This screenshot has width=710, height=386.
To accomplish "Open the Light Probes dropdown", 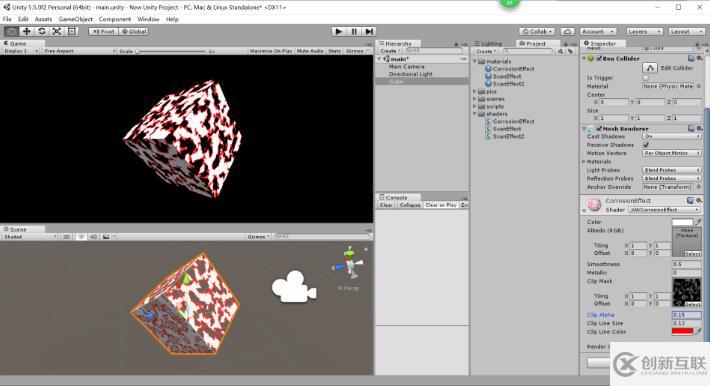I will (x=672, y=170).
